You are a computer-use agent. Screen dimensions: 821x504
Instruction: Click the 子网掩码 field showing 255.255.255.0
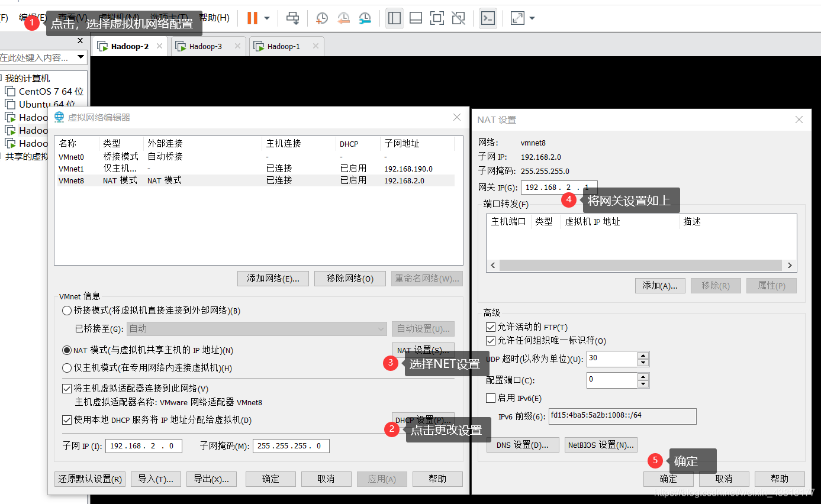(291, 446)
